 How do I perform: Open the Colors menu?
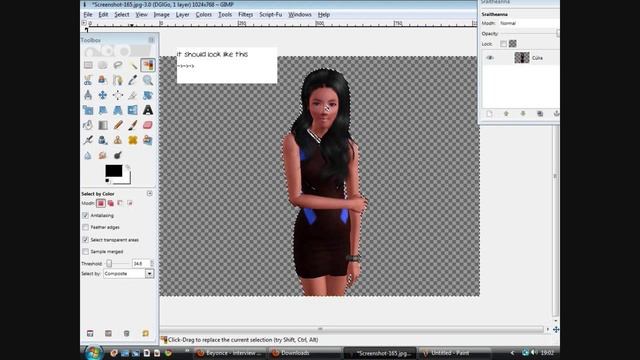coord(203,15)
